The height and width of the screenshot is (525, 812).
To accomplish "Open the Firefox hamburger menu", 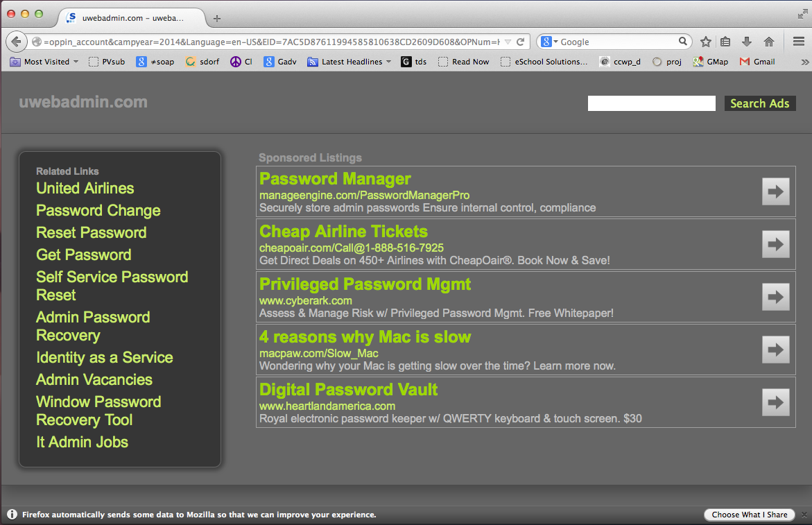I will coord(798,42).
